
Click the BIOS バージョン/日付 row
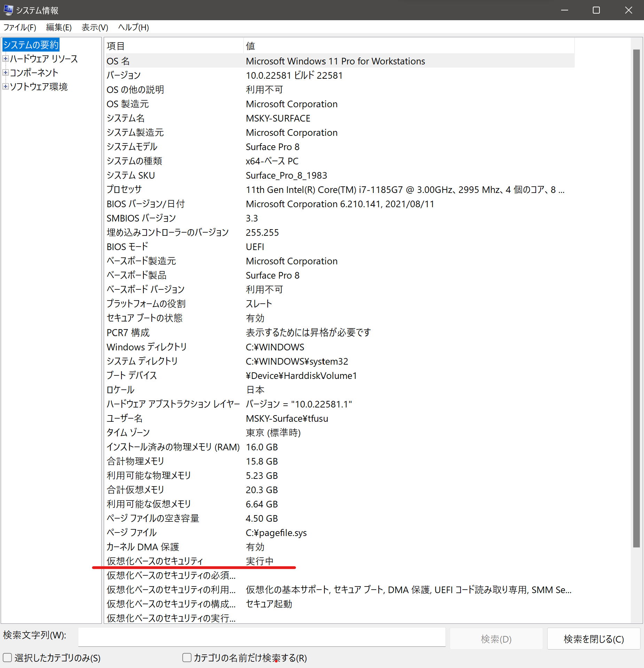(x=339, y=204)
